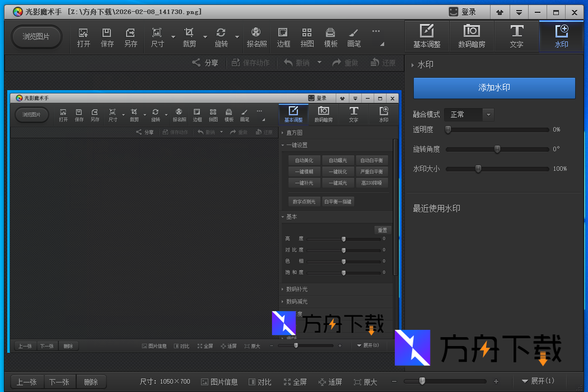
Task: Expand the bottom 展开(1) panel
Action: click(x=538, y=381)
